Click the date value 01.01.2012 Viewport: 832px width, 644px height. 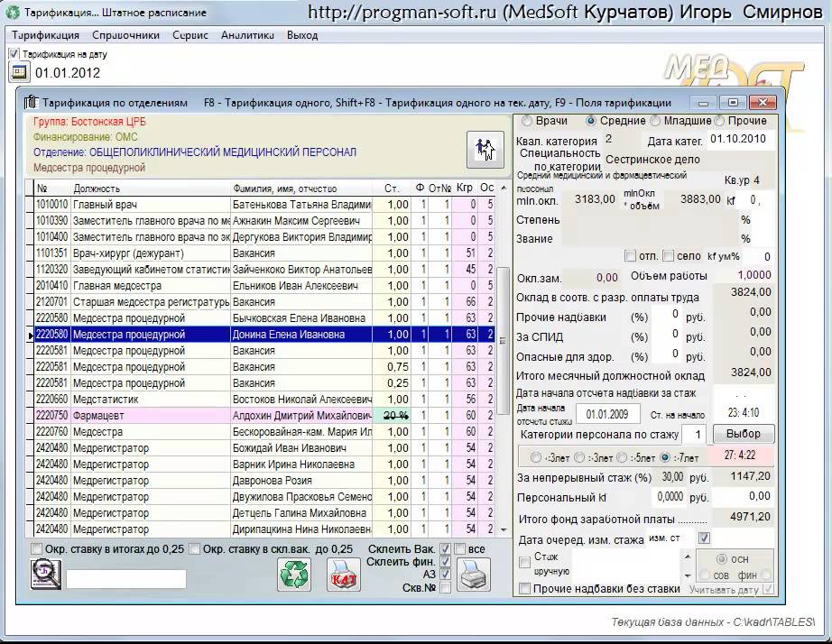pos(68,73)
